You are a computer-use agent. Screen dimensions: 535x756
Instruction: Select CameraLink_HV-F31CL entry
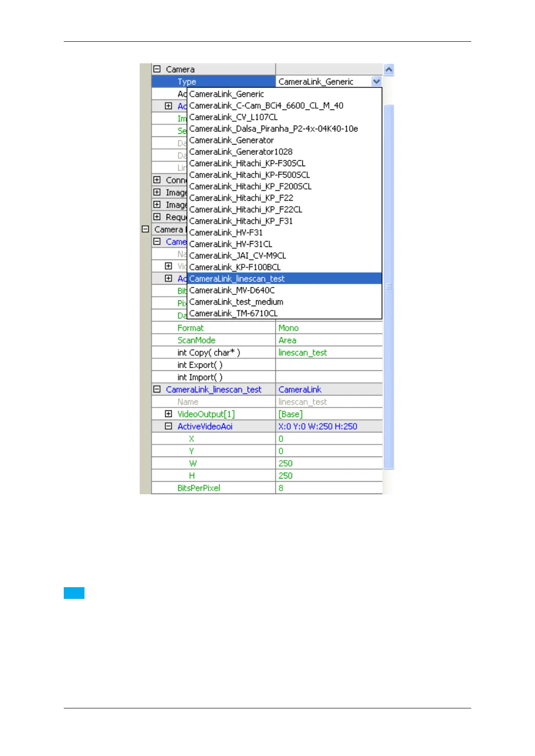click(x=284, y=244)
